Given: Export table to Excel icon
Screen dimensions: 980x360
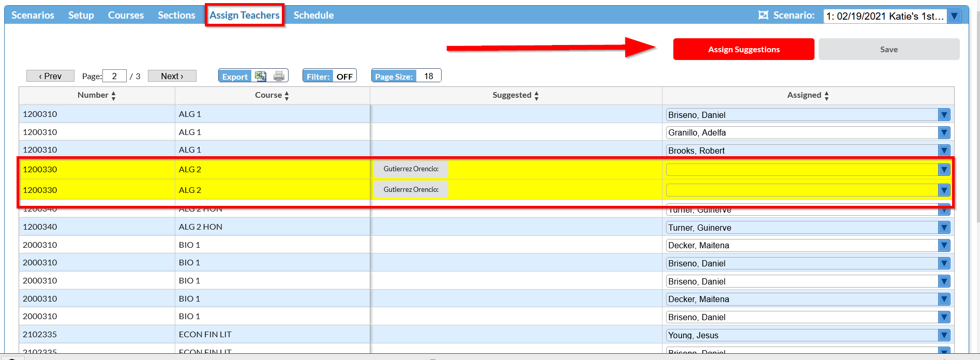Looking at the screenshot, I should (x=261, y=76).
